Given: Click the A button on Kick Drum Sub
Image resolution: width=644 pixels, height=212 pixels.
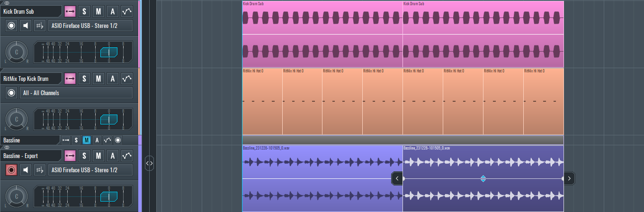Looking at the screenshot, I should pyautogui.click(x=112, y=11).
